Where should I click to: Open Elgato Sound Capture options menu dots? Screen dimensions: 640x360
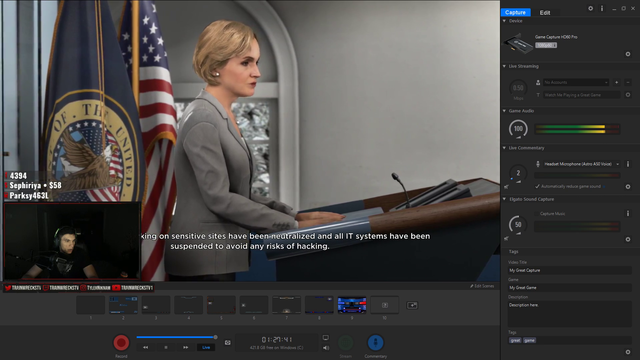628,213
